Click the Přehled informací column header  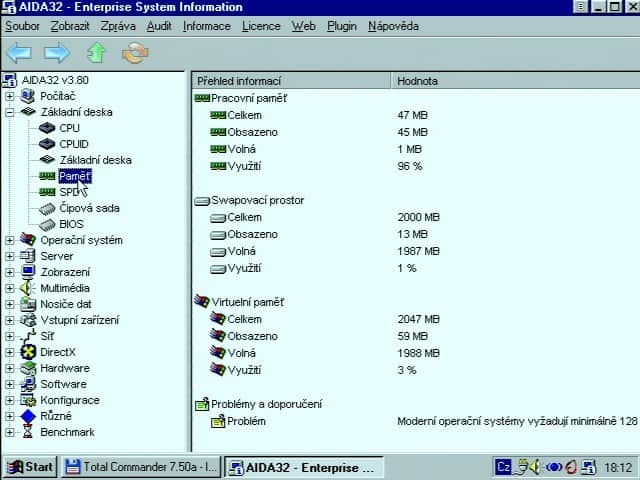[291, 81]
